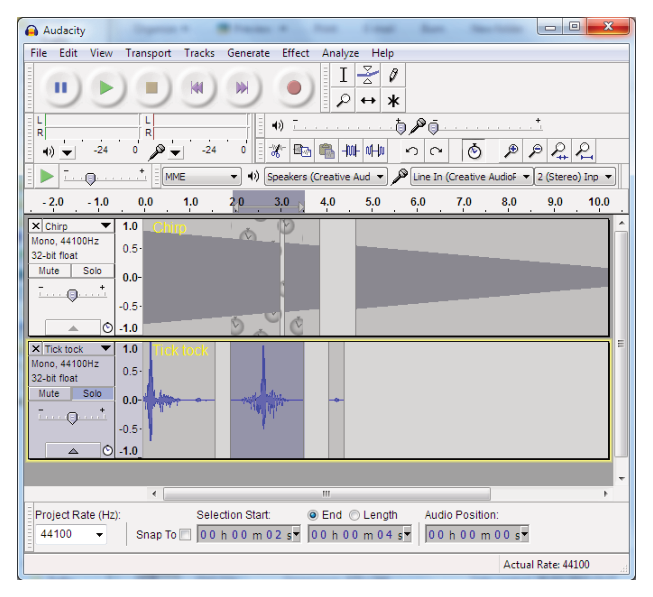This screenshot has width=653, height=597.
Task: Click the Redo arrow icon
Action: [436, 151]
